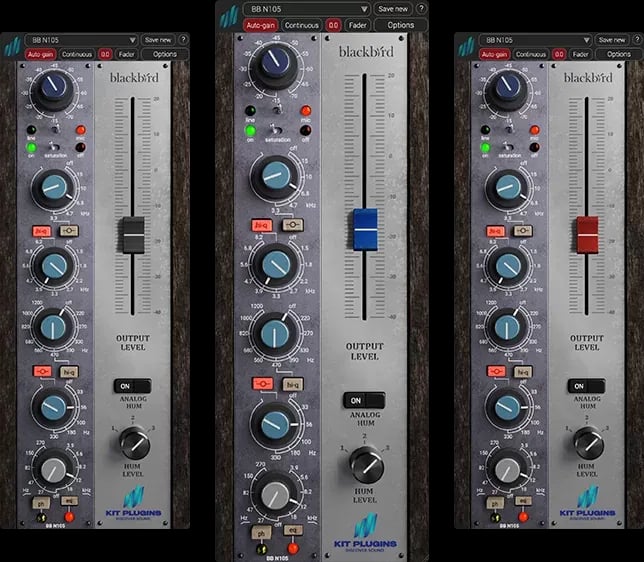This screenshot has width=644, height=562.
Task: Click the Kit Plugins bottom logo on blue-fader plugin
Action: (x=365, y=533)
